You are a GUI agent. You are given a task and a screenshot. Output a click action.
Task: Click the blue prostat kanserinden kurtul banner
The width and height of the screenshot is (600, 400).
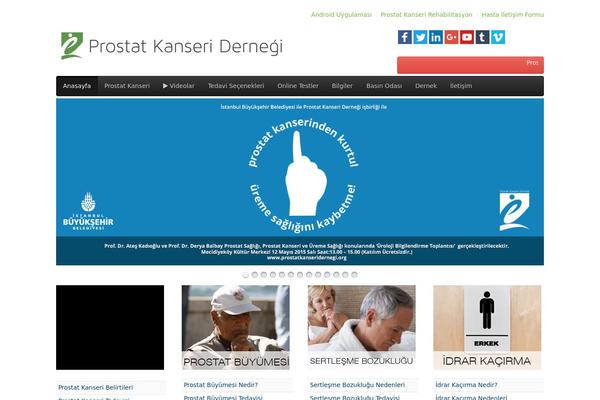coord(300,182)
